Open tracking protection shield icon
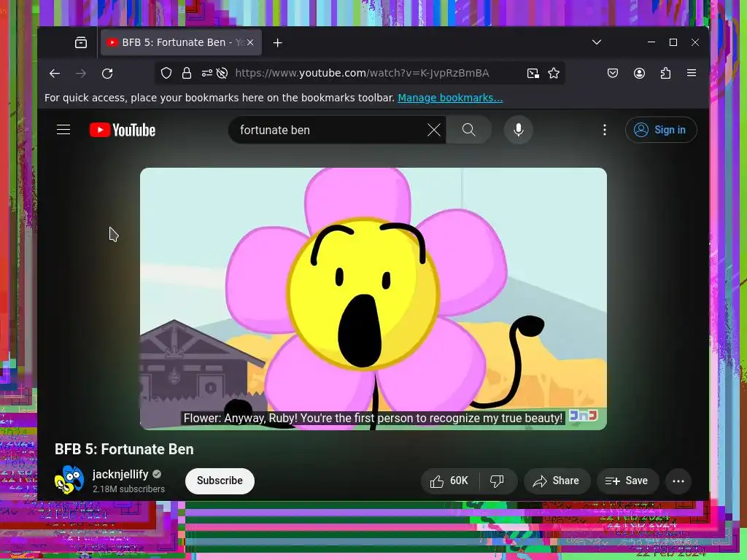Image resolution: width=747 pixels, height=560 pixels. pyautogui.click(x=166, y=73)
